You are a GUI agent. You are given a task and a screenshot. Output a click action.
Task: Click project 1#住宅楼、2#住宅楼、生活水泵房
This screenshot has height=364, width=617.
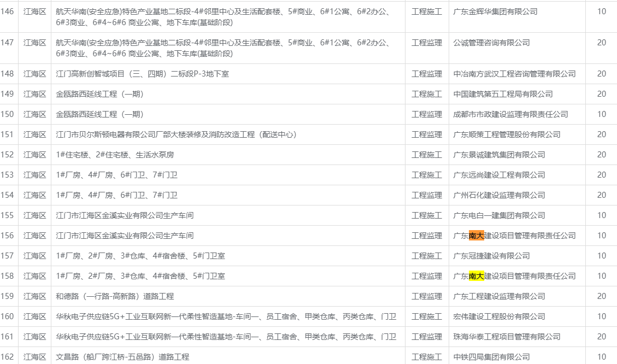(x=115, y=155)
